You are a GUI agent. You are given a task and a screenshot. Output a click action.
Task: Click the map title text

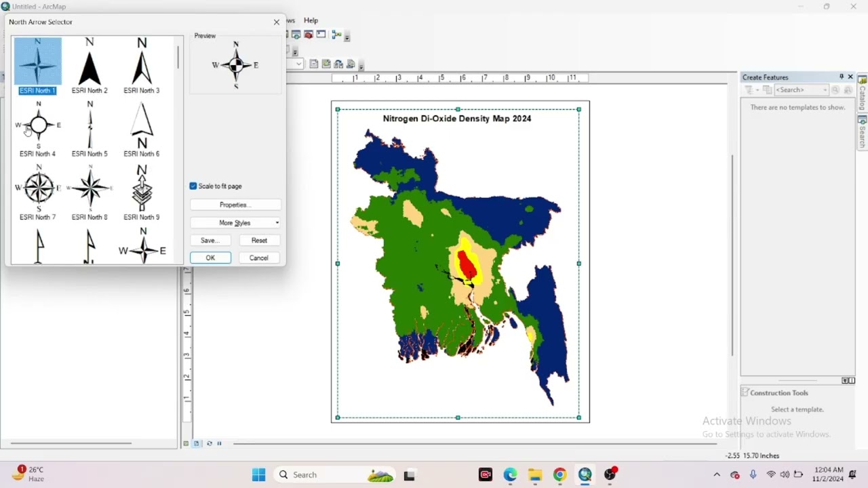tap(457, 119)
